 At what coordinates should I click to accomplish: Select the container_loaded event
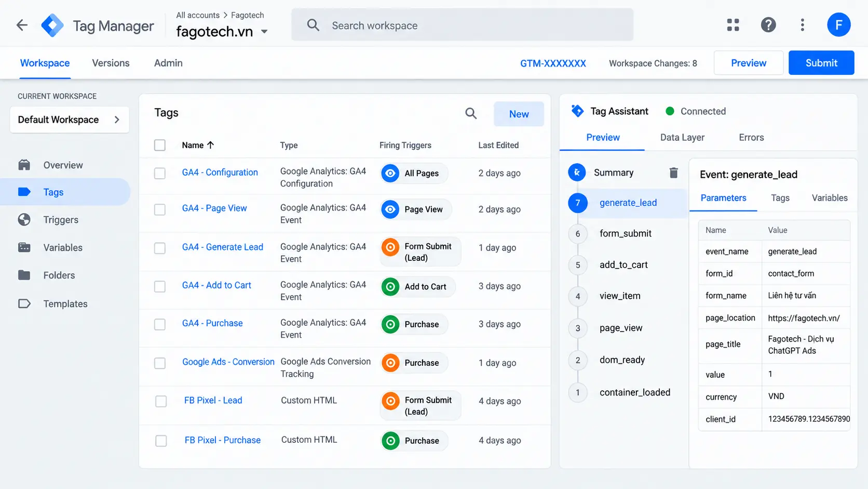coord(635,392)
